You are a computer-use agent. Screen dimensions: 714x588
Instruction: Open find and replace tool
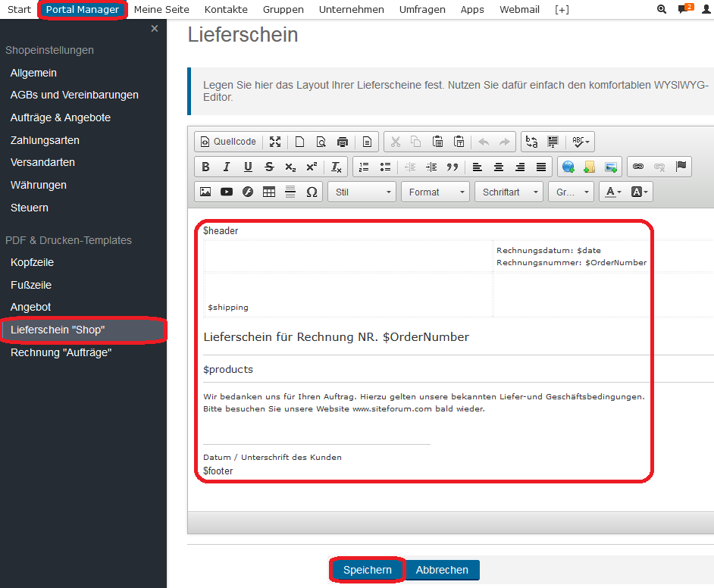pyautogui.click(x=531, y=142)
